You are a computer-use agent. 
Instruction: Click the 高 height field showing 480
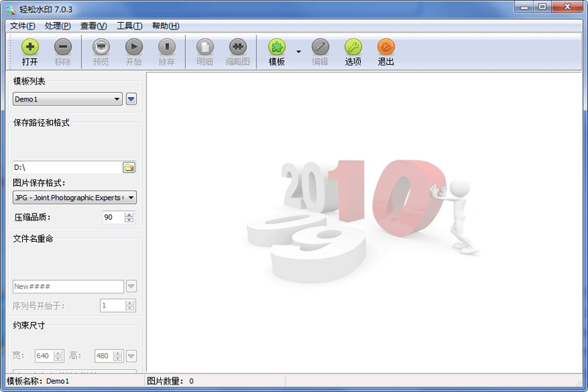104,356
